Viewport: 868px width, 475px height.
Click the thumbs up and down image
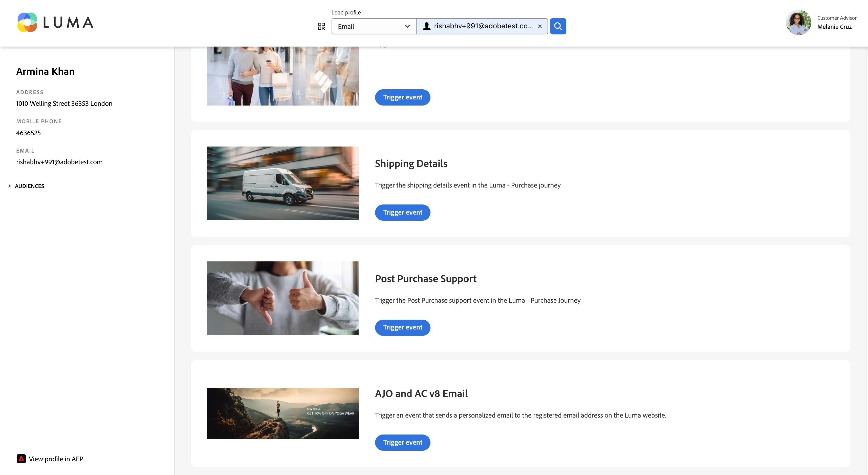pyautogui.click(x=283, y=298)
